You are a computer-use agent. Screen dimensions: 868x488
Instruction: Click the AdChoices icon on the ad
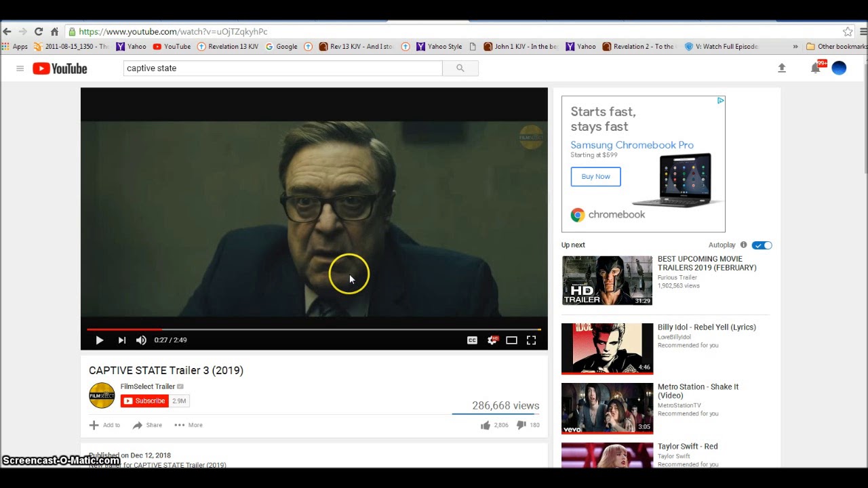click(720, 100)
